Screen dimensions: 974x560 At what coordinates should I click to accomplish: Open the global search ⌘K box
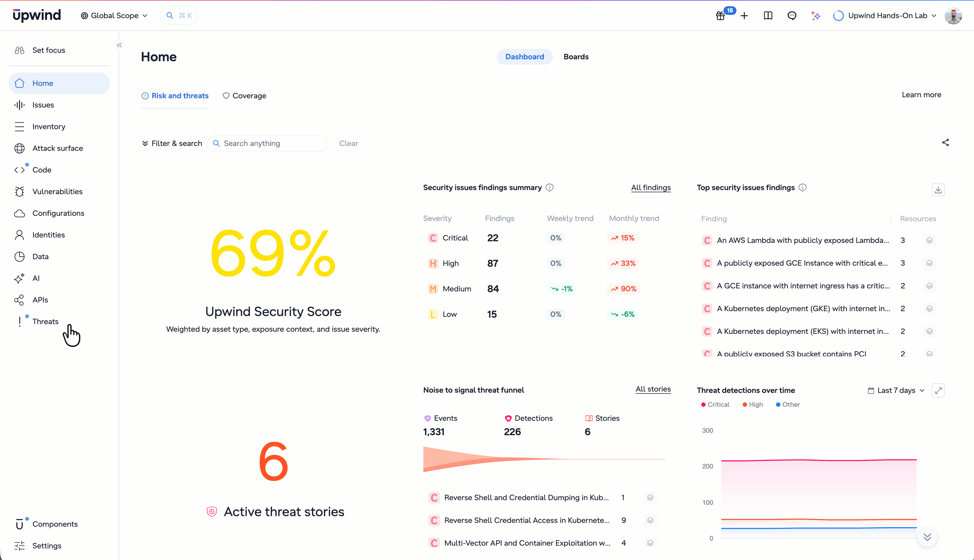click(x=179, y=16)
